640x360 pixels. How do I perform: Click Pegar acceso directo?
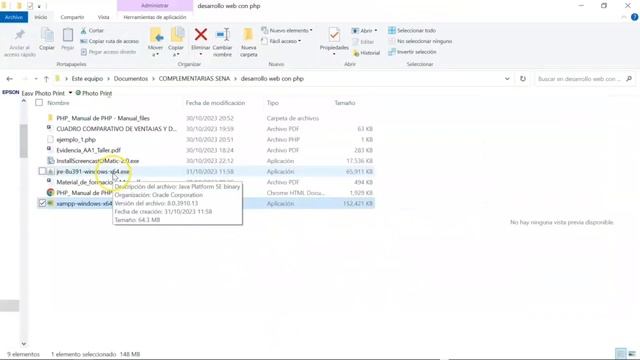(108, 52)
